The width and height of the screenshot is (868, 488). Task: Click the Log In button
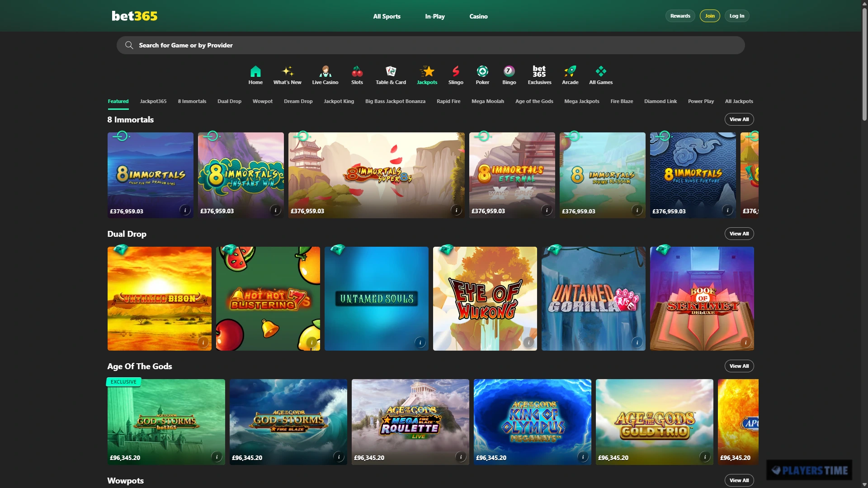[737, 16]
